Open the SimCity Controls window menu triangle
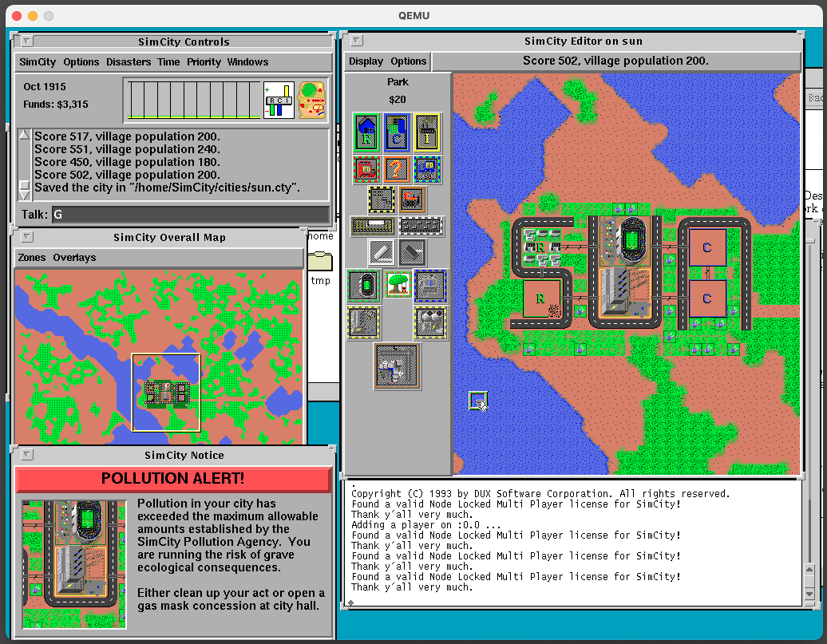Viewport: 827px width, 644px height. (26, 41)
